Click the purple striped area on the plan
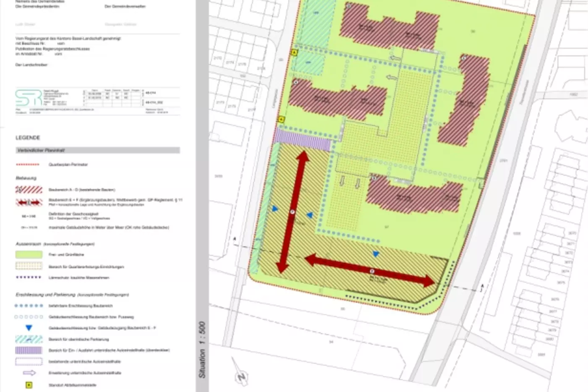The height and width of the screenshot is (392, 588). coord(302,139)
